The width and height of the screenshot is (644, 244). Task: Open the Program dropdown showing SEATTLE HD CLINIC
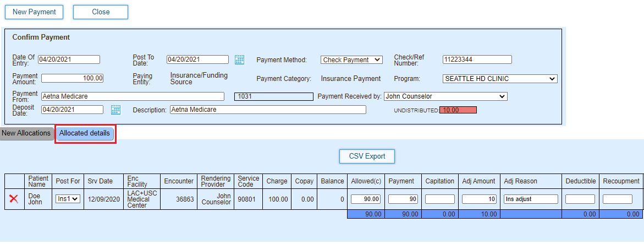point(500,79)
